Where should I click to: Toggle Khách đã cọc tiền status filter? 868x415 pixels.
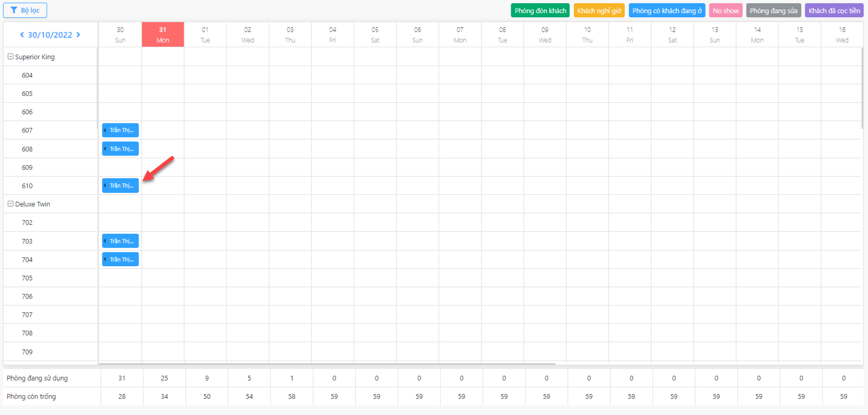click(834, 10)
